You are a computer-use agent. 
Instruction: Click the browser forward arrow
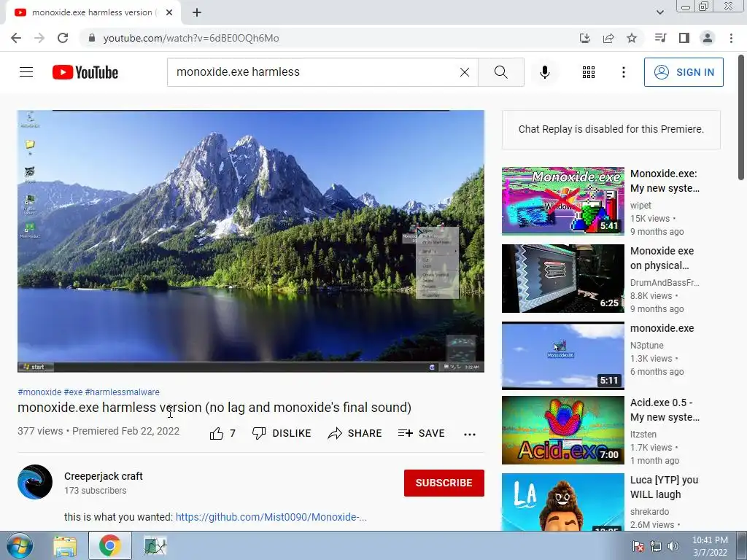tap(39, 38)
